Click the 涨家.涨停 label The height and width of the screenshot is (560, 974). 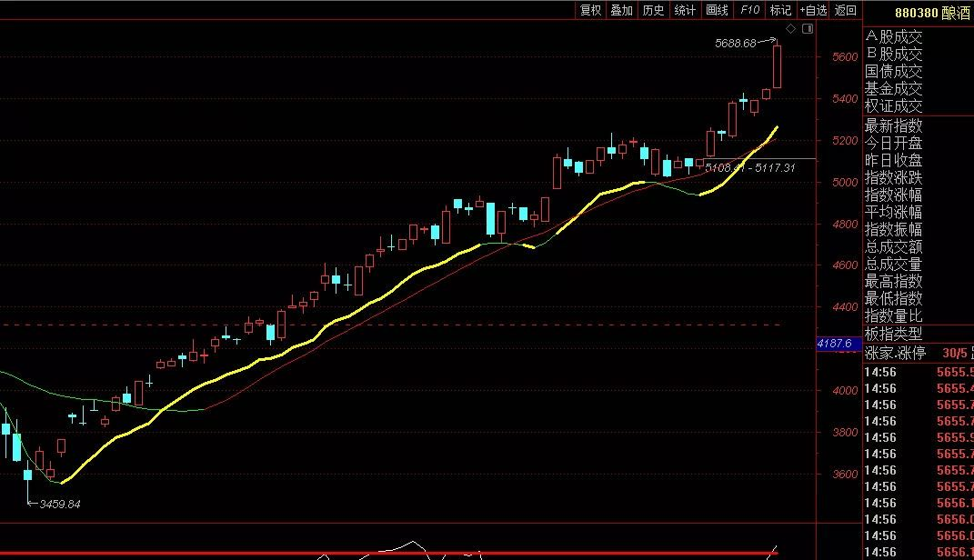point(895,354)
